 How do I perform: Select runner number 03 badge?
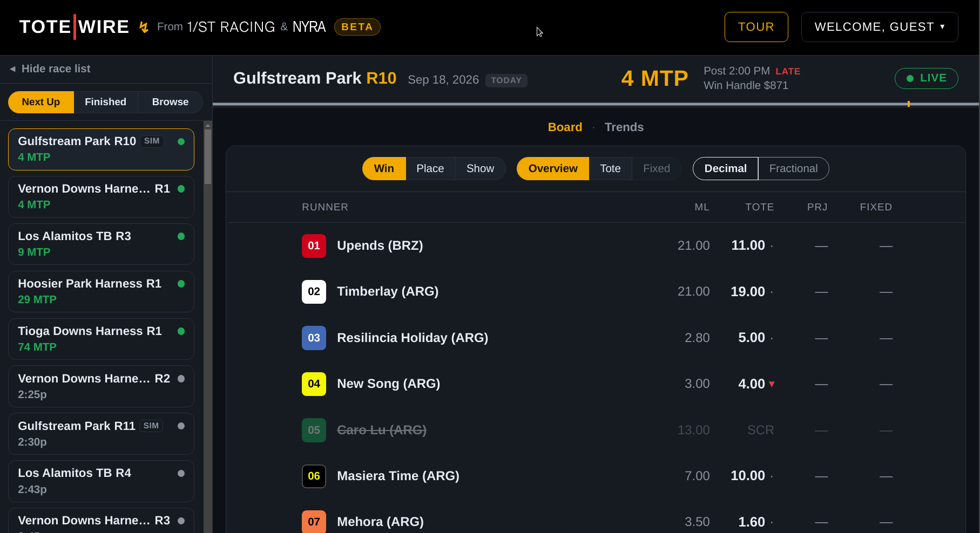pyautogui.click(x=314, y=338)
